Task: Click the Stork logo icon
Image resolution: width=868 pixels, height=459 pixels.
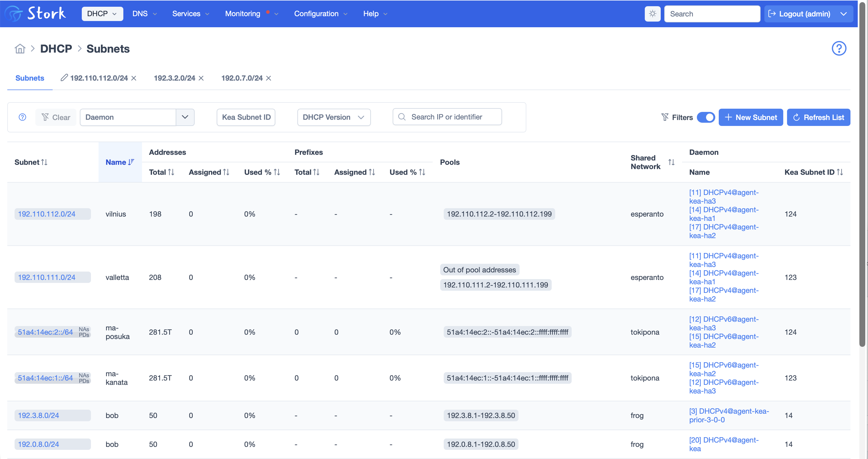Action: (x=13, y=13)
